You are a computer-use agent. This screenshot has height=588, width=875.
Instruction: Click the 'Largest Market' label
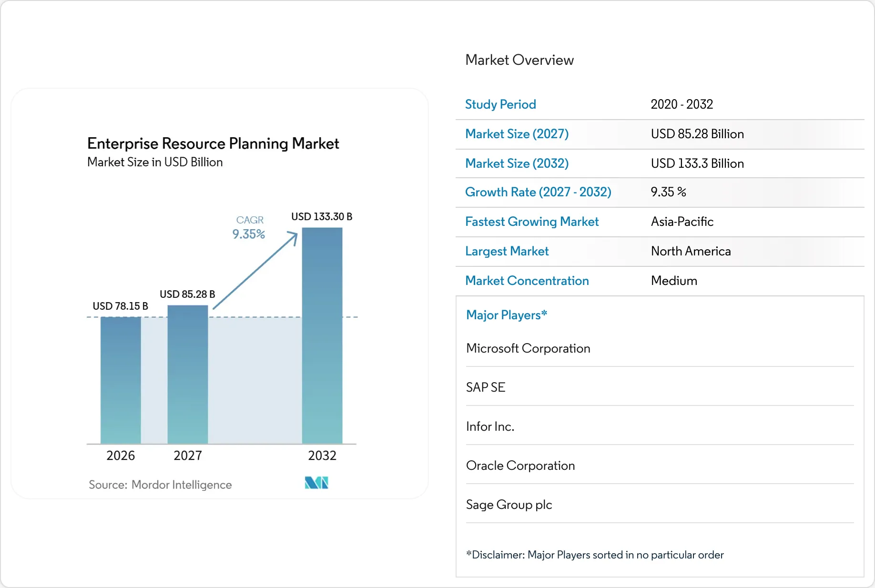[507, 251]
